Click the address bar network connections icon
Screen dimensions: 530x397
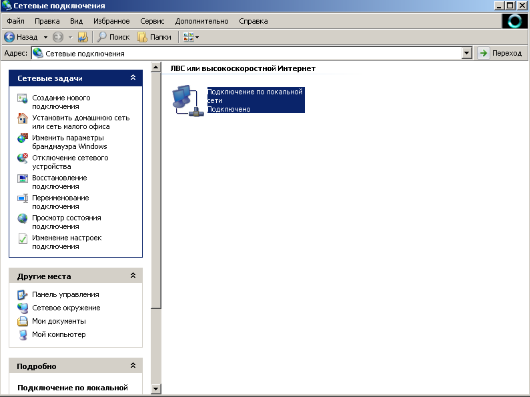tap(38, 53)
